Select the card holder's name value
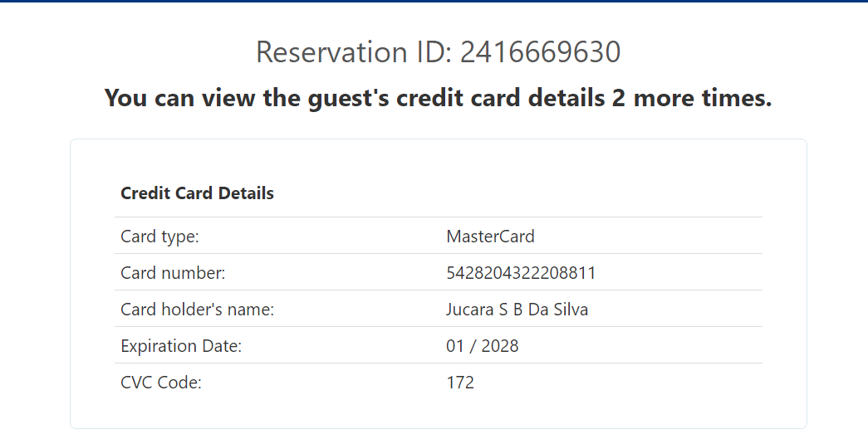This screenshot has height=444, width=868. [517, 310]
